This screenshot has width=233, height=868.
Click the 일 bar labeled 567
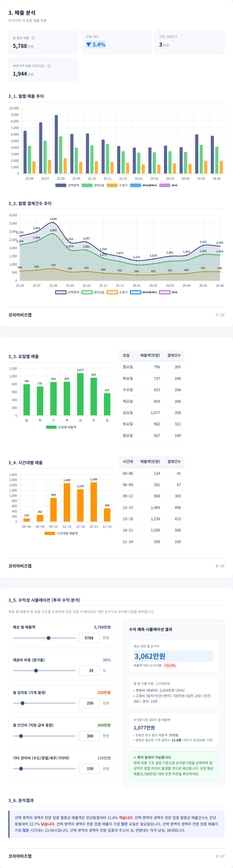[x=107, y=404]
